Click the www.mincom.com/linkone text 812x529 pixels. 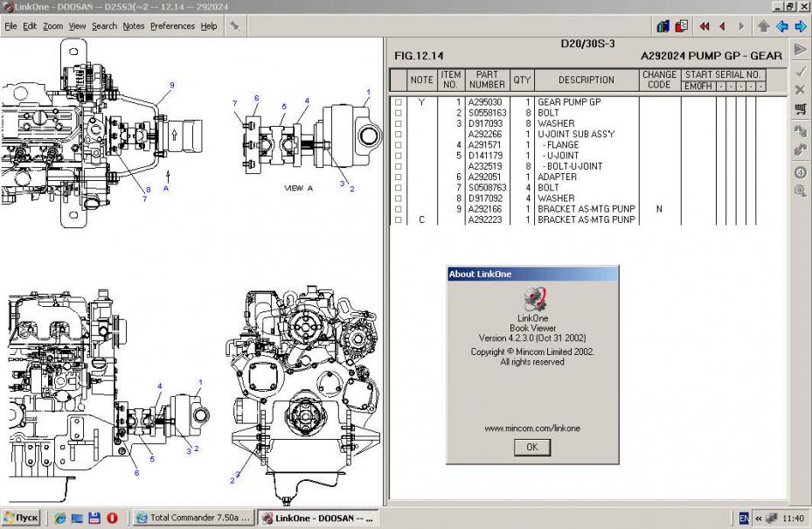tap(532, 428)
